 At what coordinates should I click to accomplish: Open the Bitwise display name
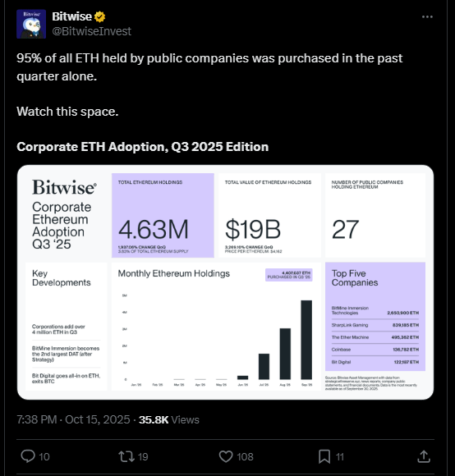(71, 16)
